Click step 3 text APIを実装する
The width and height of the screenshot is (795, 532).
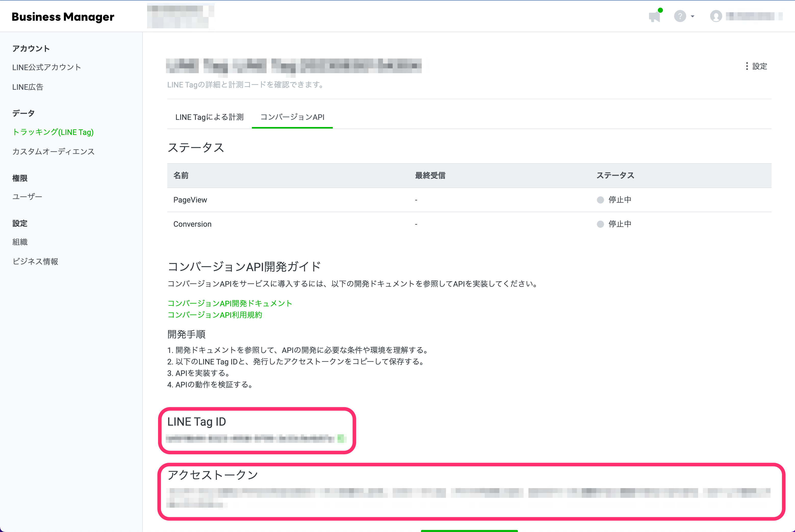coord(198,373)
